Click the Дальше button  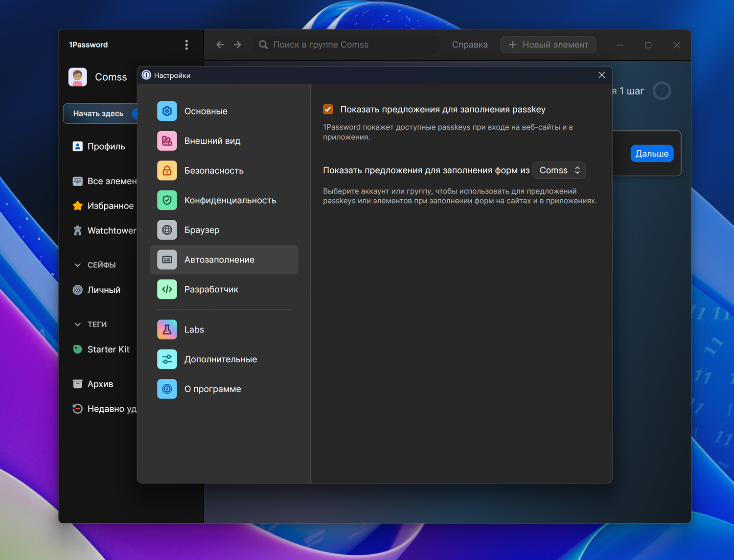(x=652, y=153)
